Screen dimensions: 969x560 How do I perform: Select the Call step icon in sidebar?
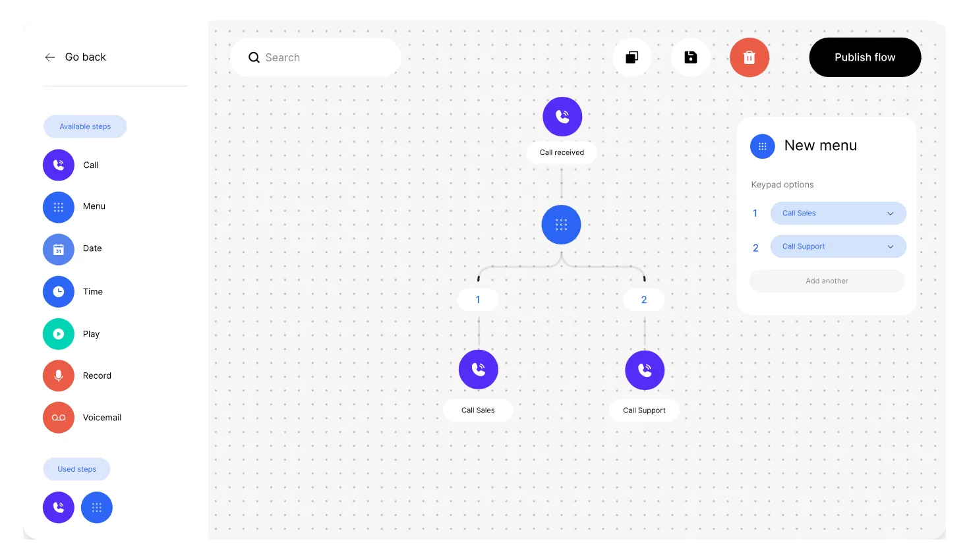coord(59,165)
